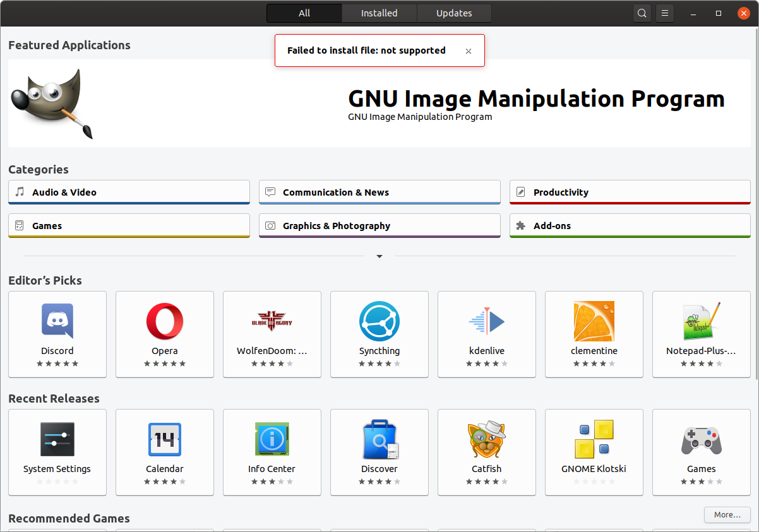Switch to the Installed tab
This screenshot has height=532, width=759.
click(379, 13)
